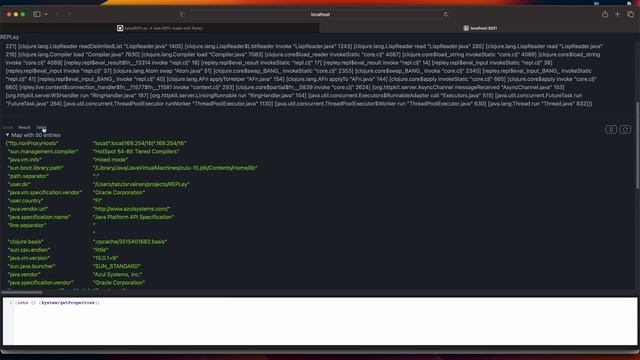Image resolution: width=640 pixels, height=360 pixels.
Task: Focus the localhost address bar
Action: click(320, 14)
